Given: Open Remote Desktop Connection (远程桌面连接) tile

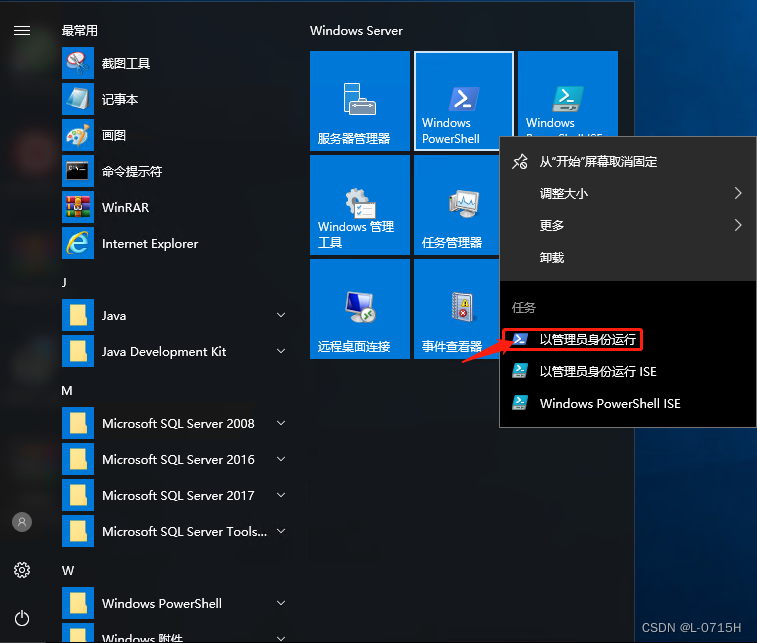Looking at the screenshot, I should pyautogui.click(x=360, y=309).
